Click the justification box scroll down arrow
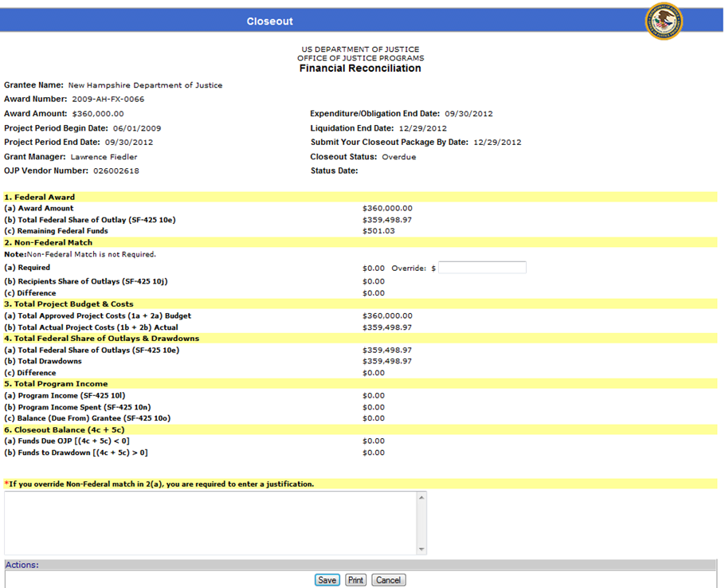725x588 pixels. [x=421, y=549]
